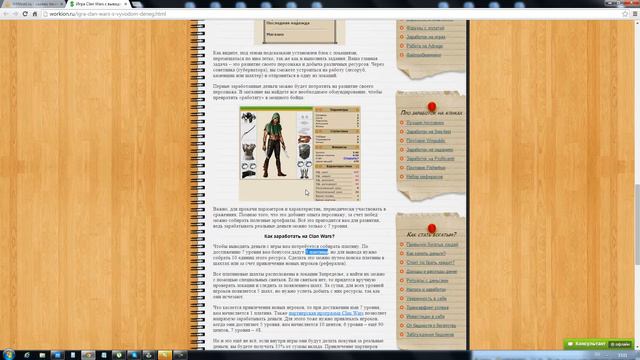Open the browser home page icon
The width and height of the screenshot is (640, 360).
[35, 14]
